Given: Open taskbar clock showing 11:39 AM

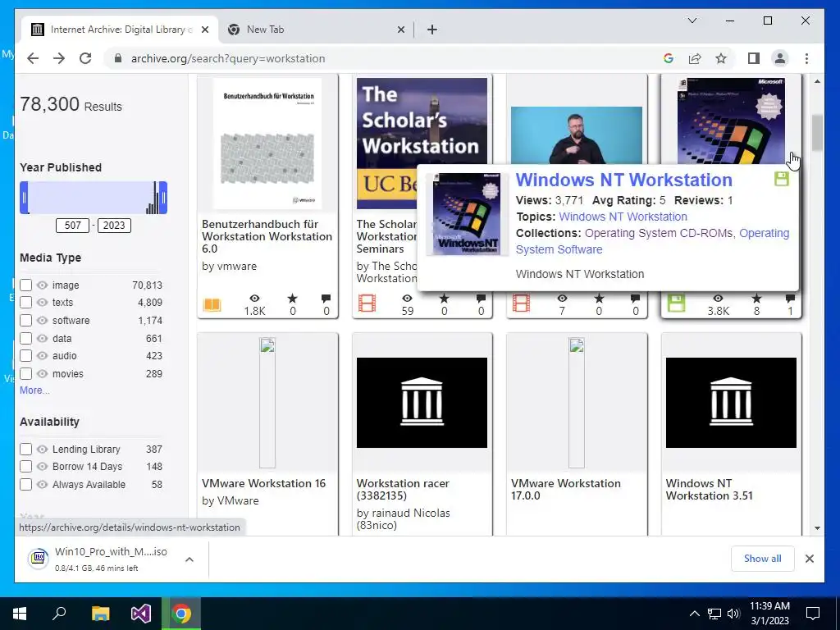Looking at the screenshot, I should [x=769, y=614].
